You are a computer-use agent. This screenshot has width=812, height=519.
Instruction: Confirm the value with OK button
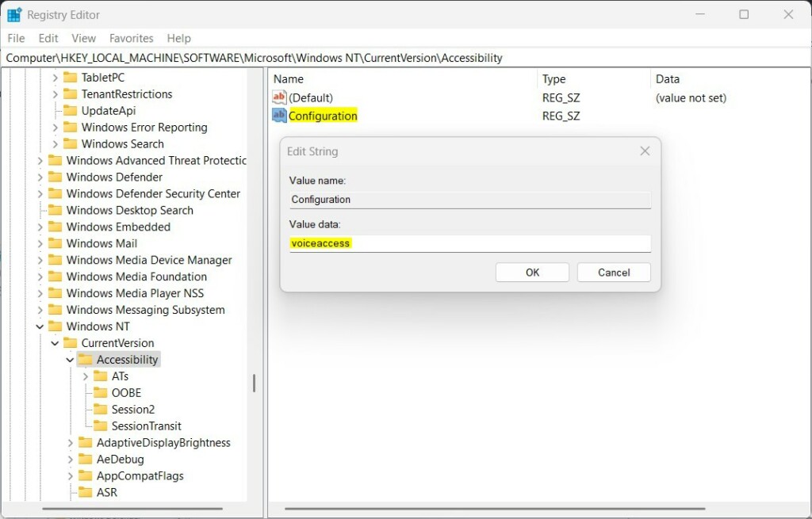click(x=532, y=272)
